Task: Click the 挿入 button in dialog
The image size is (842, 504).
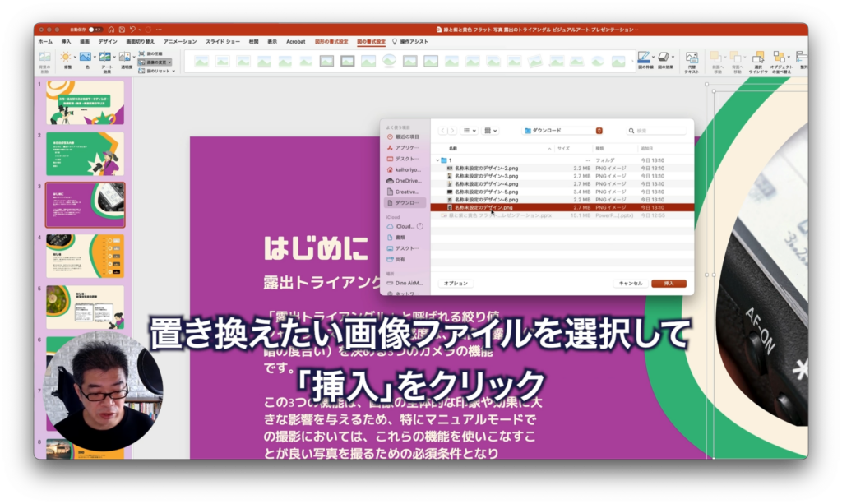Action: pos(669,284)
